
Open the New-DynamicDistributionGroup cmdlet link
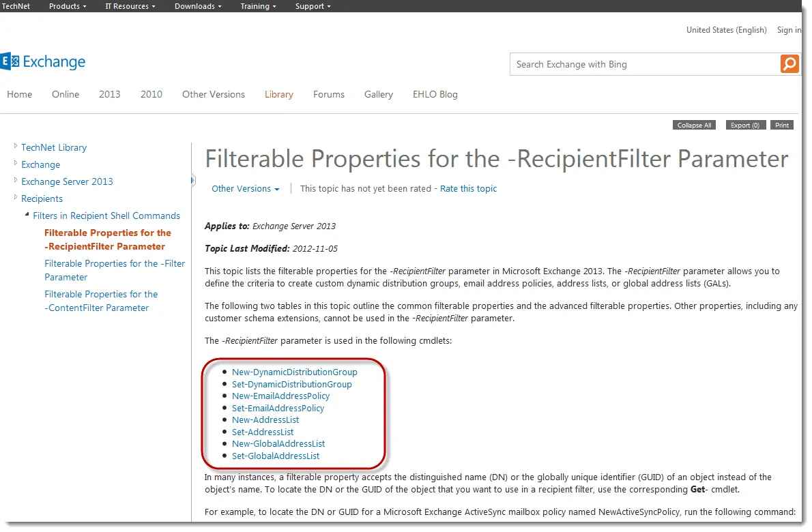[x=295, y=372]
